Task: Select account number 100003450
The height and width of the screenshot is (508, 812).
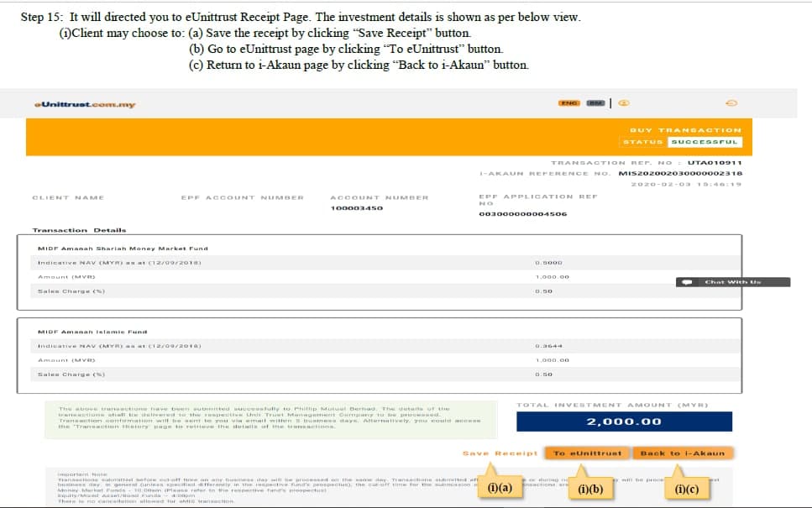Action: coord(357,208)
